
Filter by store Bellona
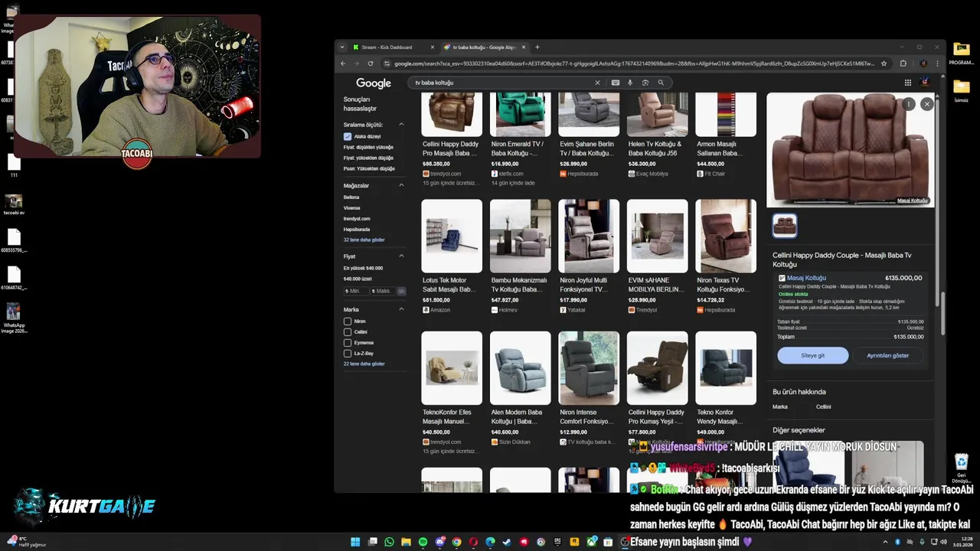click(x=351, y=197)
